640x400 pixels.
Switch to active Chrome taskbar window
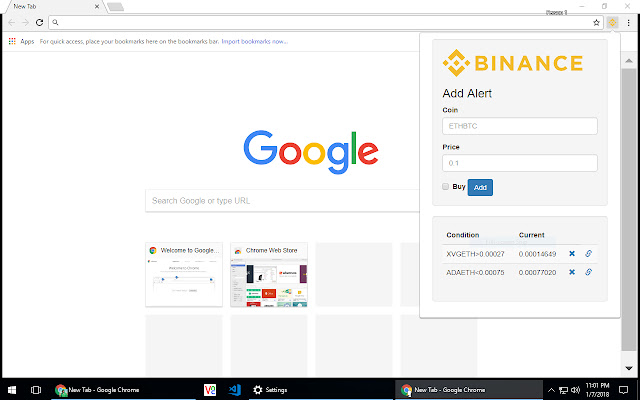tap(469, 390)
